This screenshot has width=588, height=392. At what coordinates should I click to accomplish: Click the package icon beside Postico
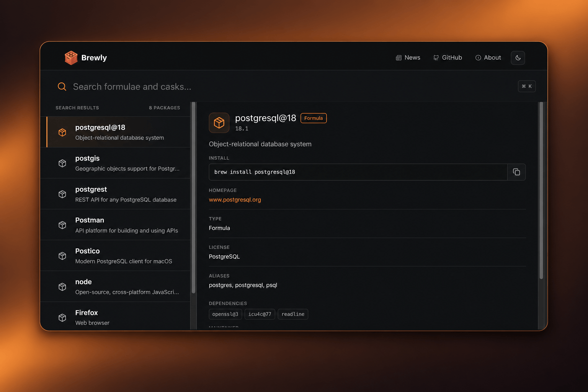pyautogui.click(x=62, y=256)
